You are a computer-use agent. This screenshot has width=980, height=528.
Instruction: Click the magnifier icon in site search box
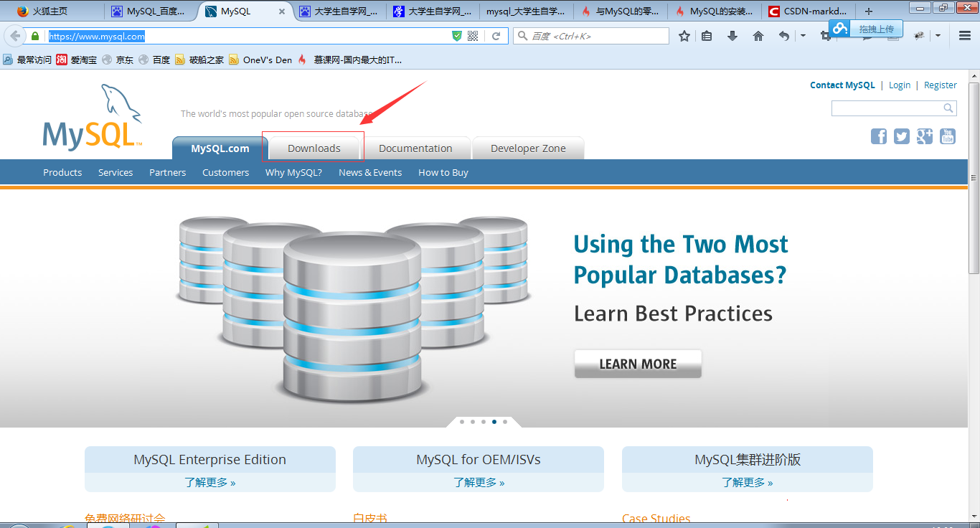click(948, 108)
